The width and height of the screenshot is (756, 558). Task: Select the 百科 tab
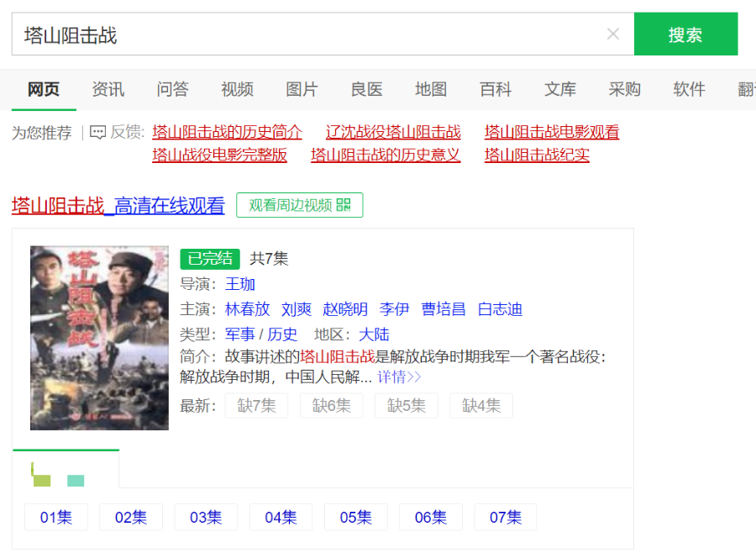coord(496,90)
